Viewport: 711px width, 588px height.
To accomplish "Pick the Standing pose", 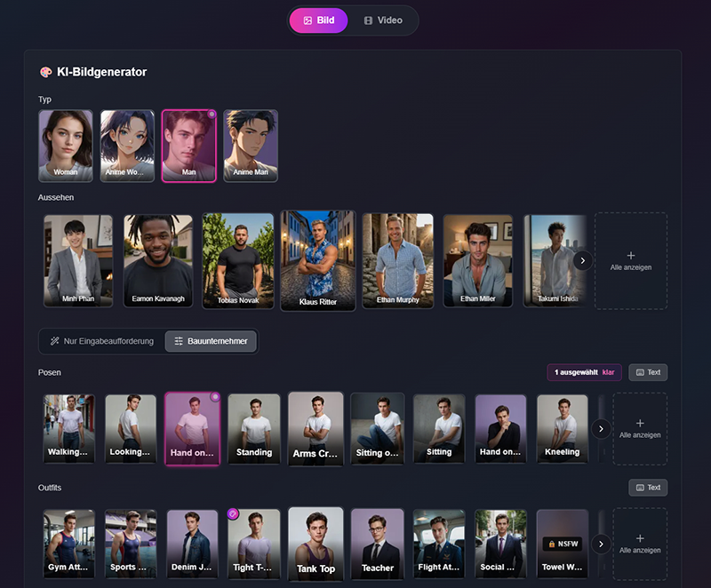I will 254,428.
